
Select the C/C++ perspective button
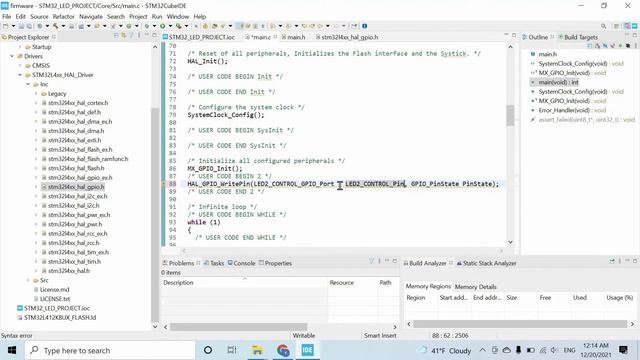tap(627, 26)
